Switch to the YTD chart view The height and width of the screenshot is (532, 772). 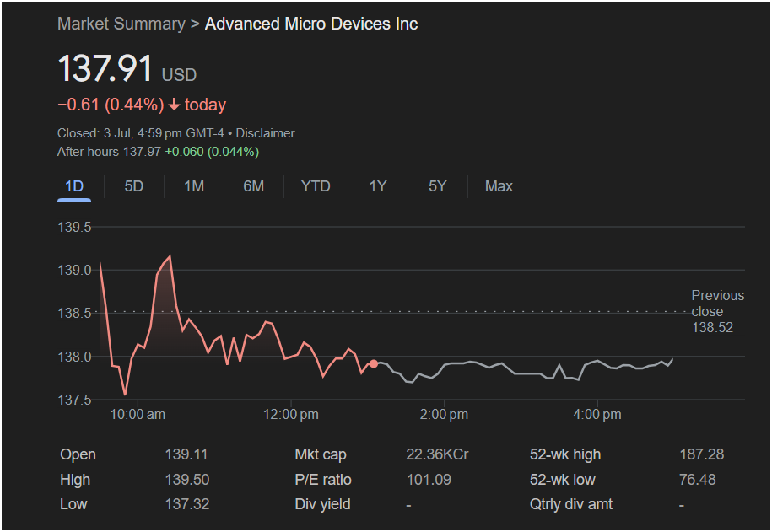coord(316,186)
